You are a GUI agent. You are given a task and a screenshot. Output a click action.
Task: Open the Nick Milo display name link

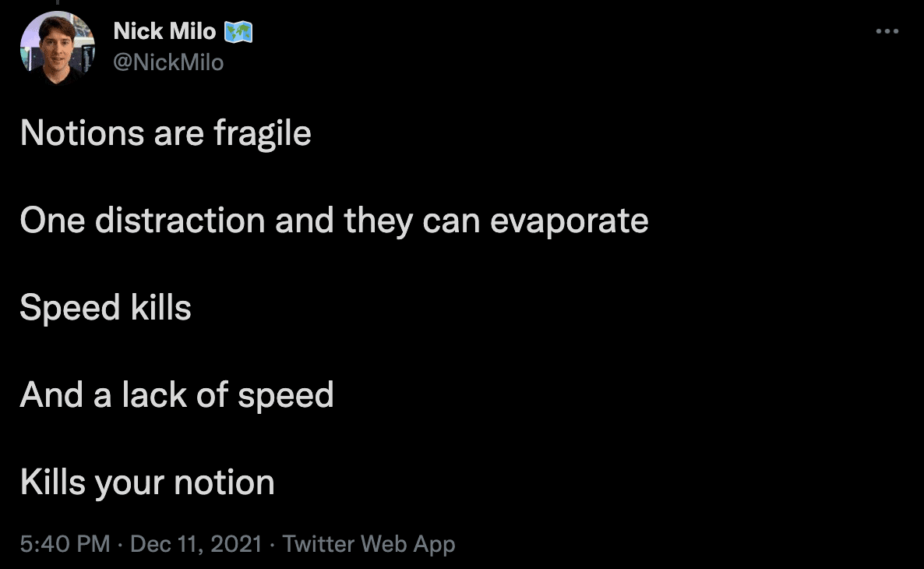164,31
